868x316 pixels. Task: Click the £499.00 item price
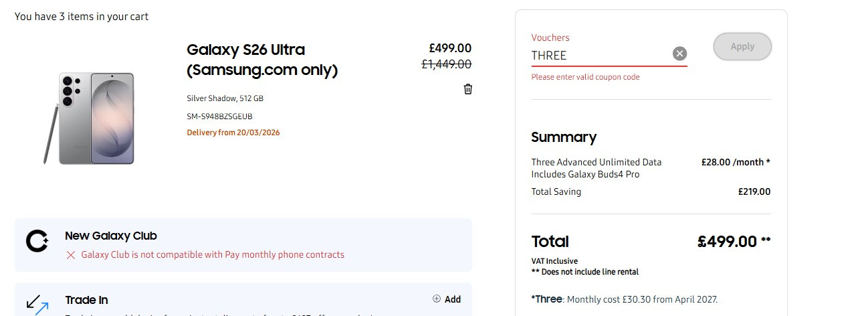tap(450, 48)
